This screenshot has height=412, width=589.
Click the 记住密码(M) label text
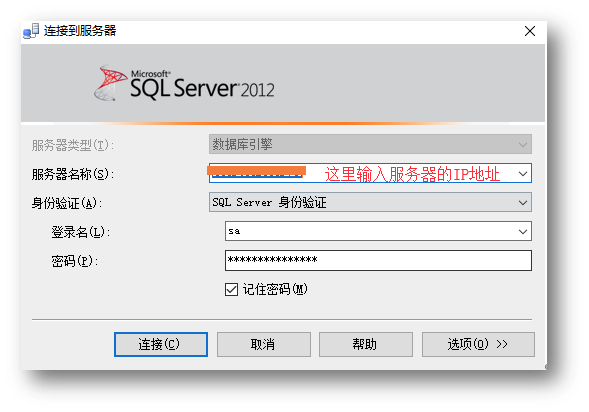[275, 289]
